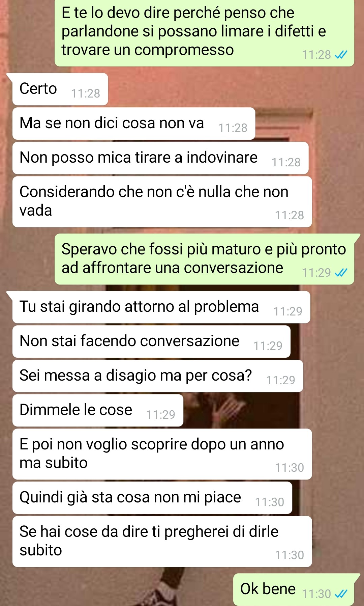Select the 'Ma se non dici cosa non va' message
Screen dimensions: 364x606
134,123
